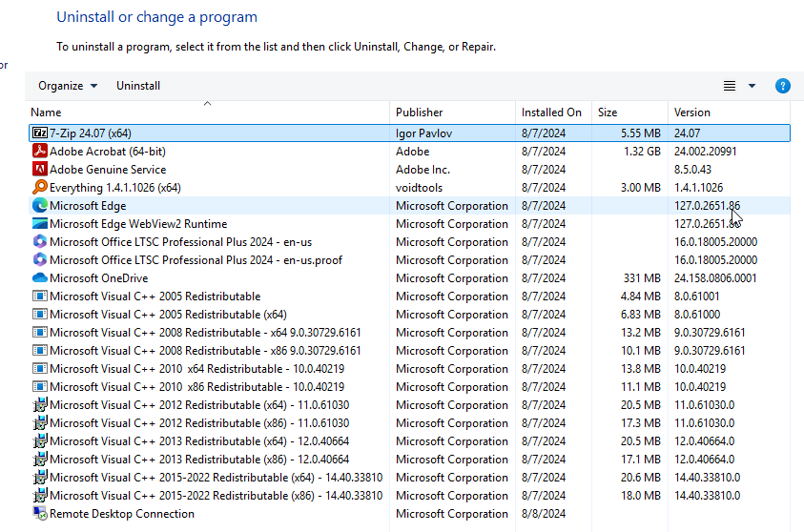Click the Visual C++ 2015-2022 (x64) icon
The height and width of the screenshot is (532, 804).
coord(40,477)
